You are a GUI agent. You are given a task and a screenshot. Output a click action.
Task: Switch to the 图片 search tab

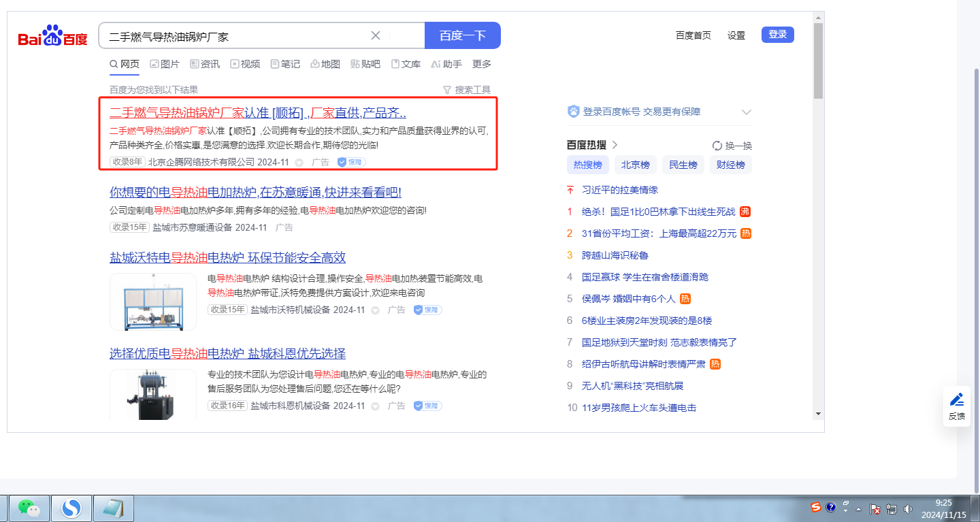click(x=164, y=64)
